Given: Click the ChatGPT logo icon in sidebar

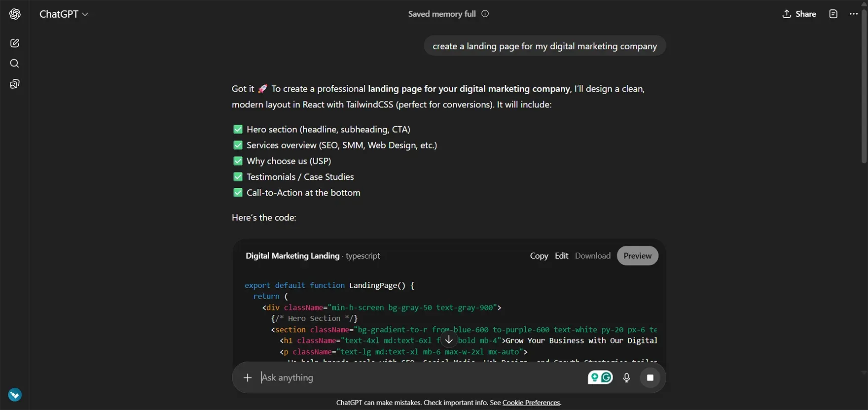Looking at the screenshot, I should [x=15, y=14].
